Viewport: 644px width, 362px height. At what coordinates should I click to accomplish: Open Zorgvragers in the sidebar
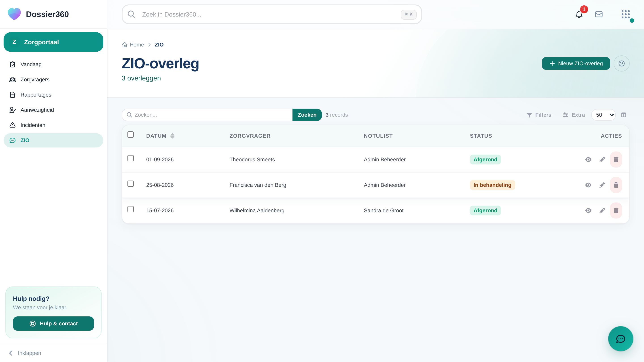click(x=53, y=80)
